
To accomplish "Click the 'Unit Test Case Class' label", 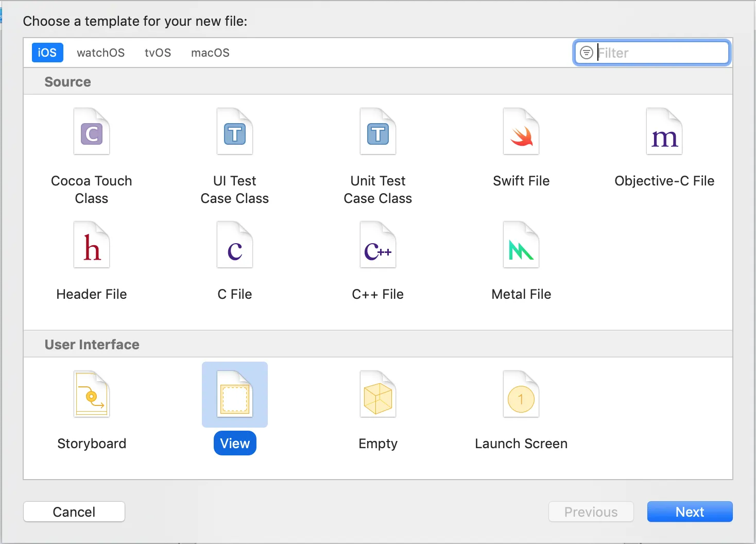I will pos(378,190).
